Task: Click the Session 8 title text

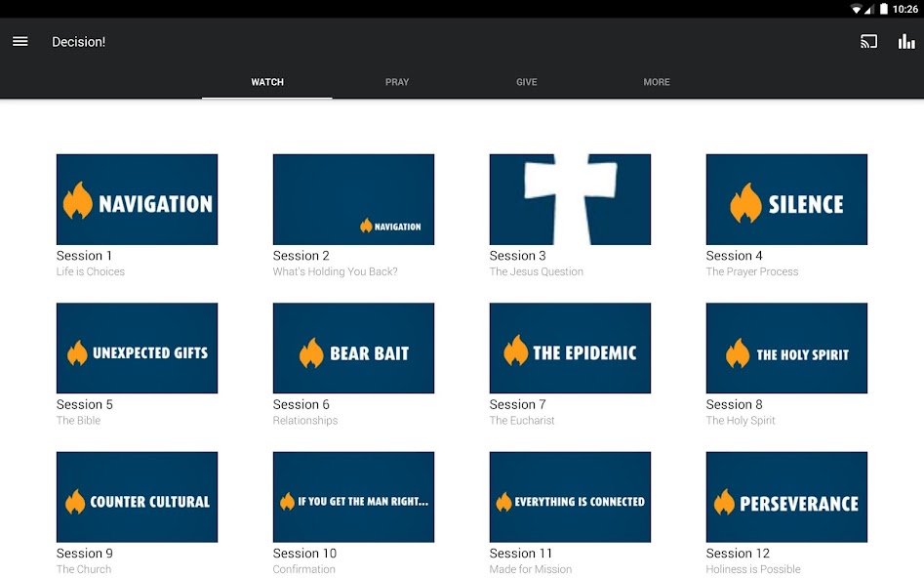Action: pos(735,404)
